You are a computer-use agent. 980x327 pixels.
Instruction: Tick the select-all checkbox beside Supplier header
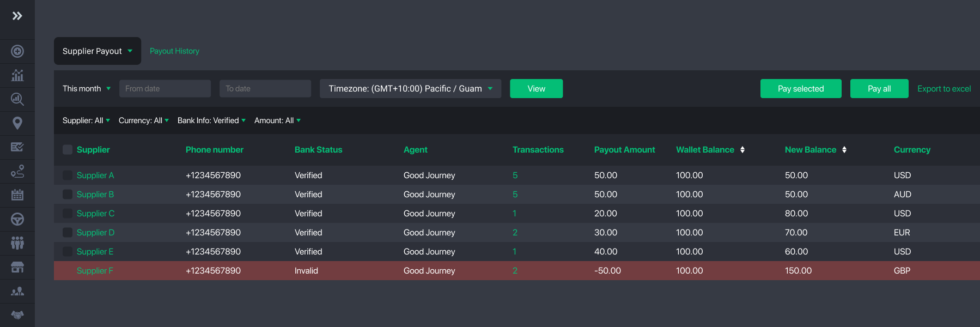click(68, 150)
